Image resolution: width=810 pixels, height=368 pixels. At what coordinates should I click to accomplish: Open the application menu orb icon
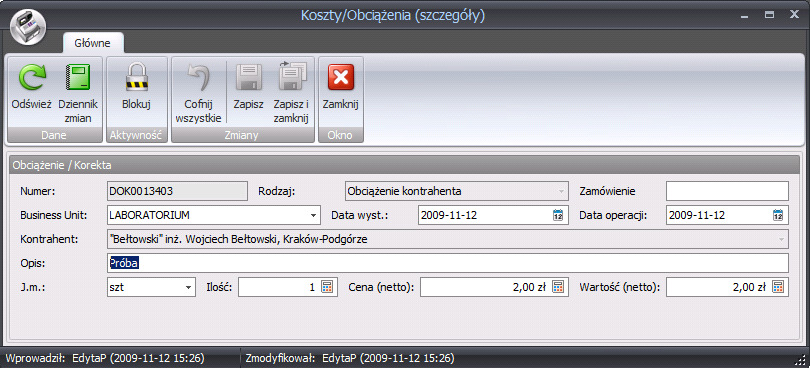tap(28, 27)
